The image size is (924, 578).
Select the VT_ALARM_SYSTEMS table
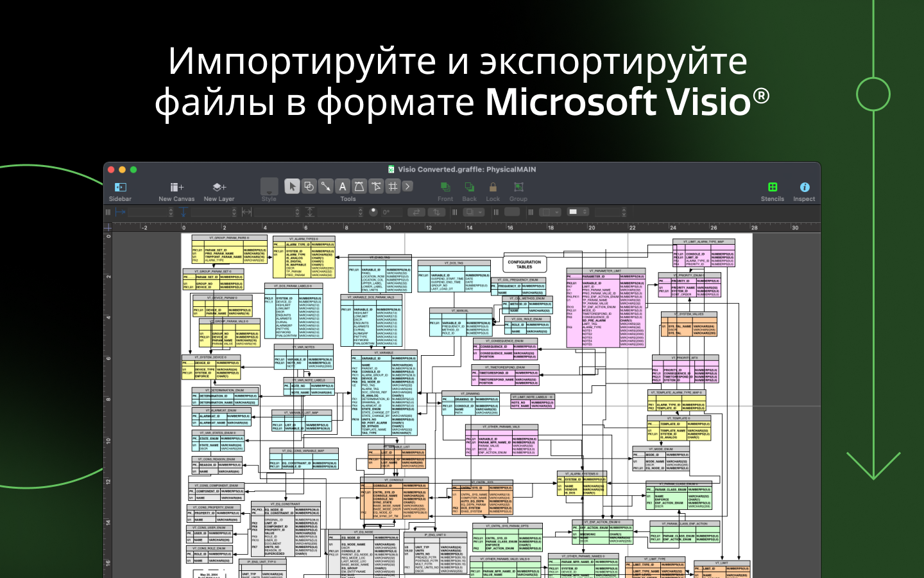pos(581,483)
